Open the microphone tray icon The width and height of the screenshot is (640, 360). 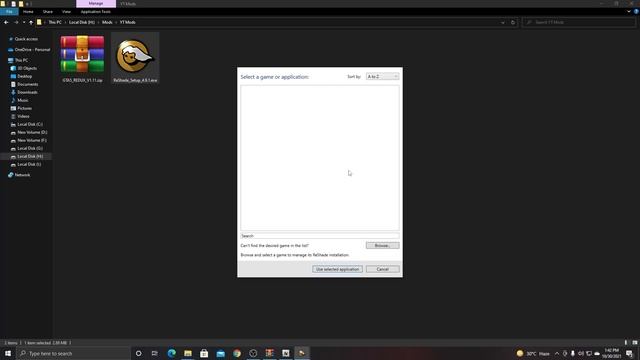(573, 353)
